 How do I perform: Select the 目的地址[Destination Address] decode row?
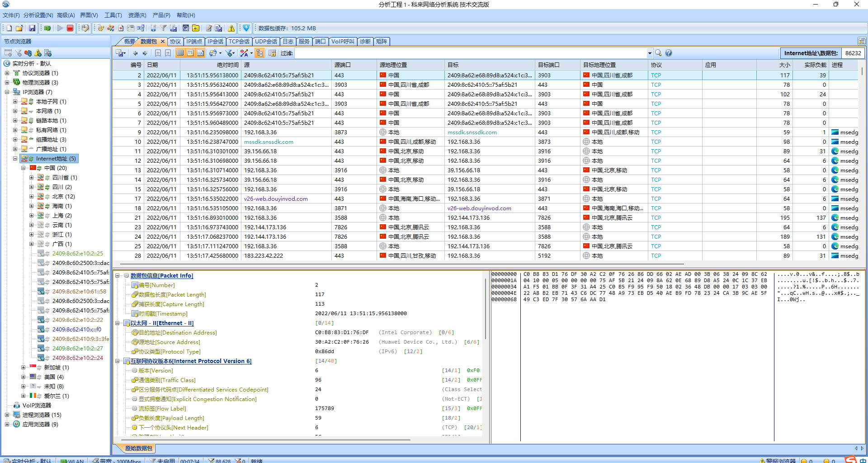tap(178, 333)
